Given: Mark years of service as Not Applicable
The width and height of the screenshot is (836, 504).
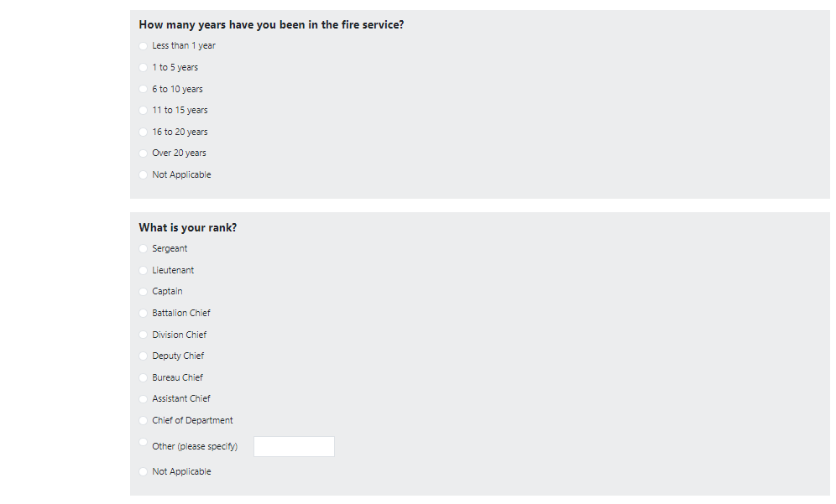Looking at the screenshot, I should pos(144,174).
